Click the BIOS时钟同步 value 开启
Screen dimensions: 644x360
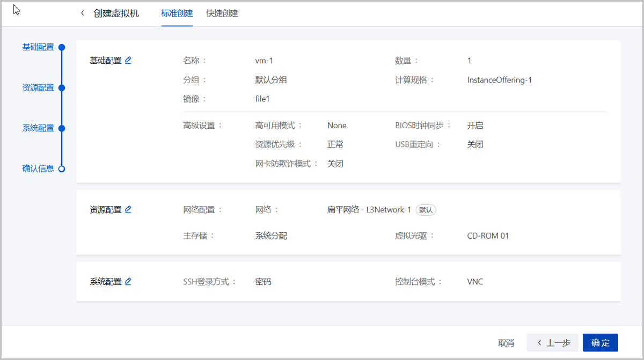pos(475,126)
